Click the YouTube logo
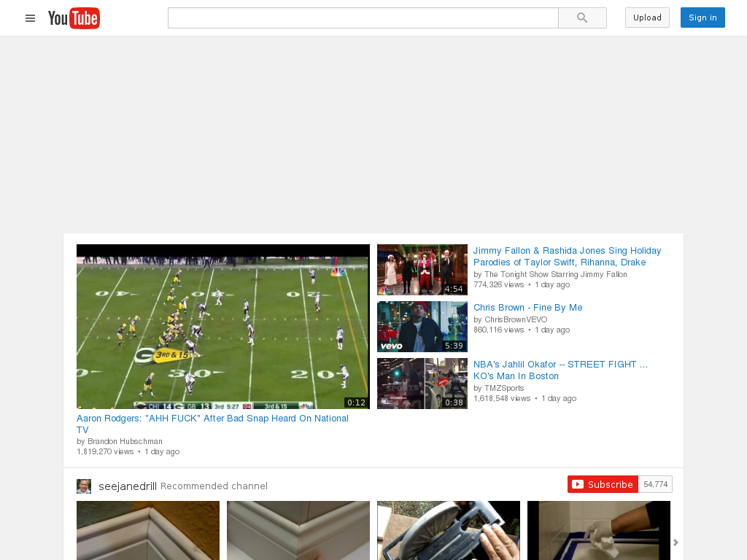The height and width of the screenshot is (560, 747). (74, 18)
